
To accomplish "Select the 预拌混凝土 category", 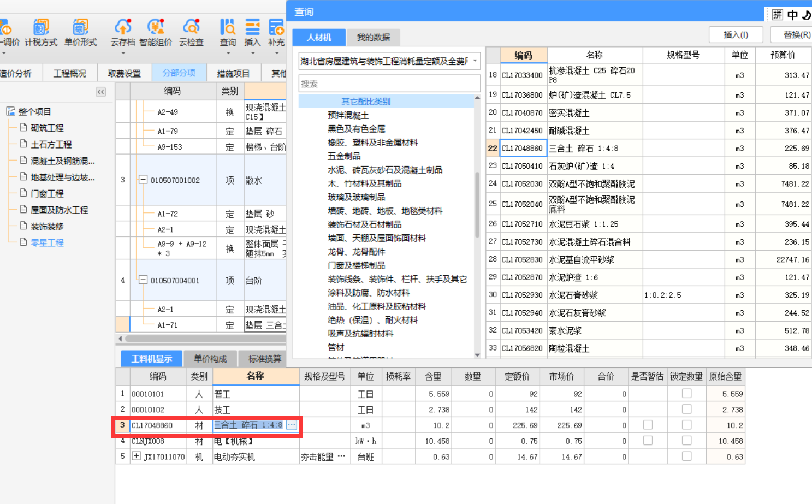I will point(348,115).
